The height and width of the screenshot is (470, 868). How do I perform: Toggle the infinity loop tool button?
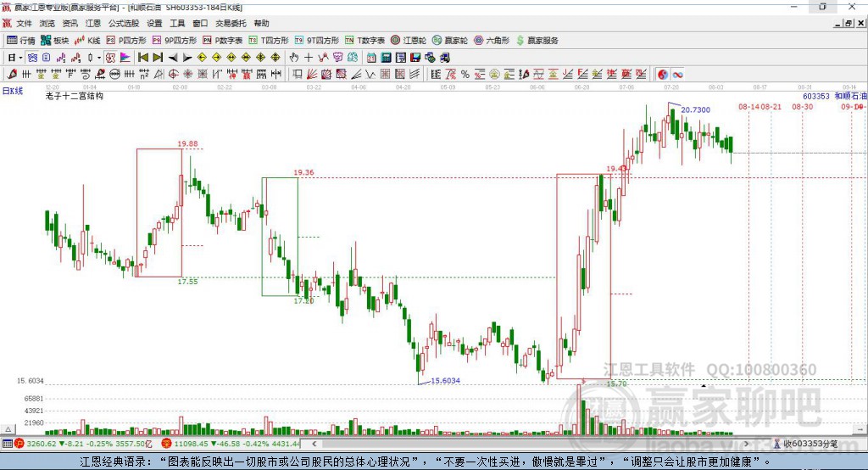click(x=677, y=75)
